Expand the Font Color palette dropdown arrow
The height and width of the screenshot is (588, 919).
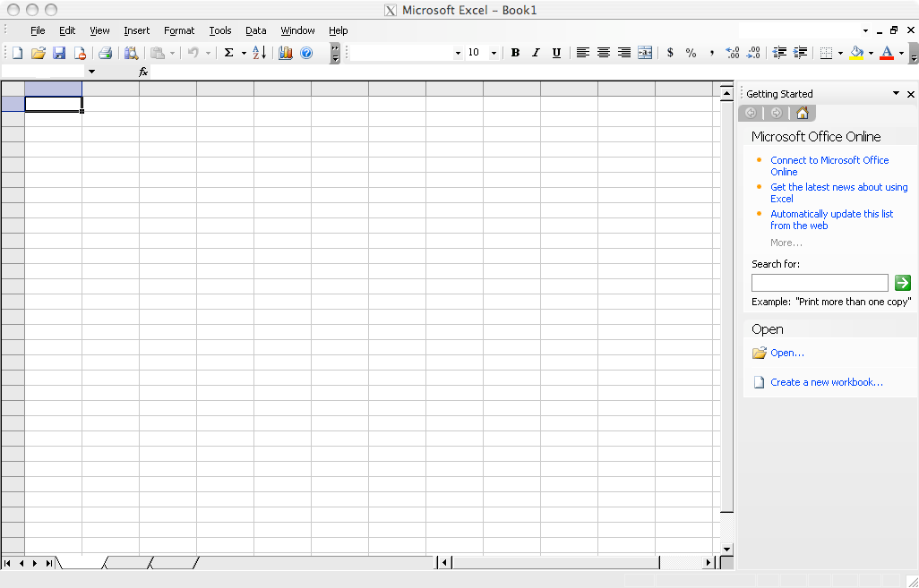(901, 54)
